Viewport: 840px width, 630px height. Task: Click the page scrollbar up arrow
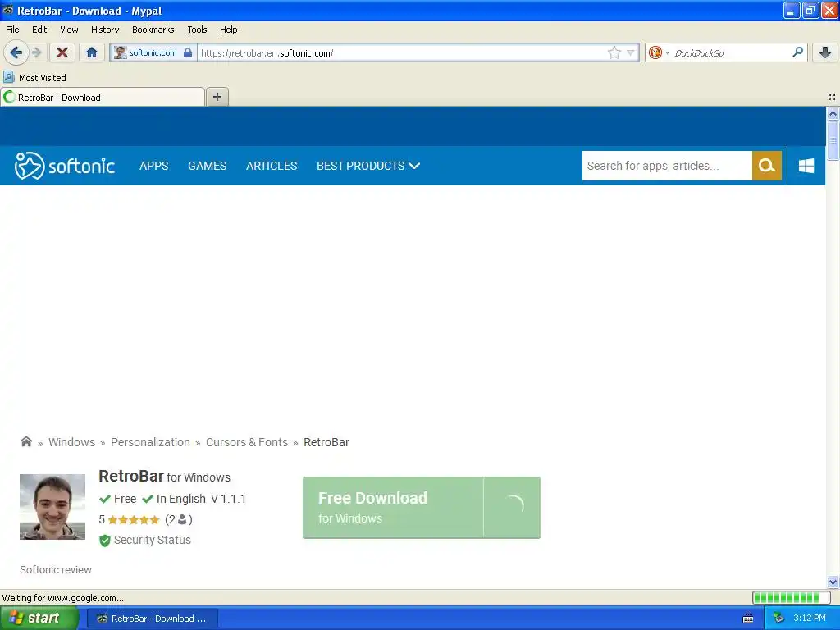click(833, 113)
